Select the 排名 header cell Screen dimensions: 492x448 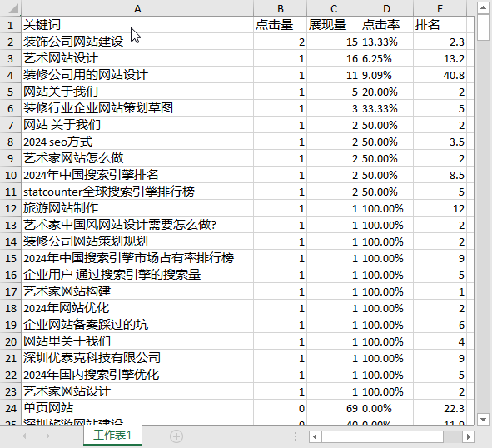coord(440,25)
